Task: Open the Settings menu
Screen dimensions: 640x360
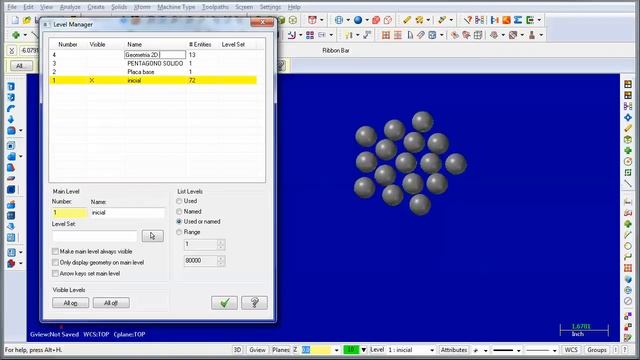Action: [x=270, y=7]
